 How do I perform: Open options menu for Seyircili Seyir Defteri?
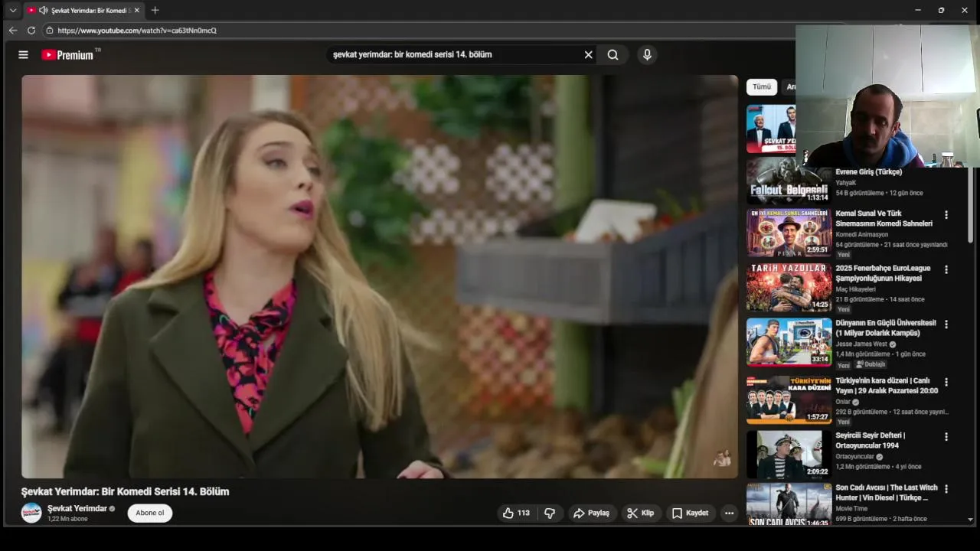[946, 437]
